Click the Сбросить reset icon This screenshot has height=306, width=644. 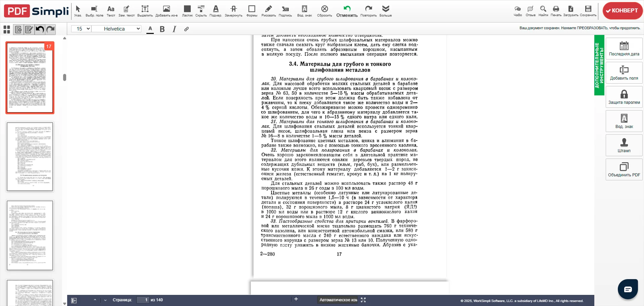point(325,11)
